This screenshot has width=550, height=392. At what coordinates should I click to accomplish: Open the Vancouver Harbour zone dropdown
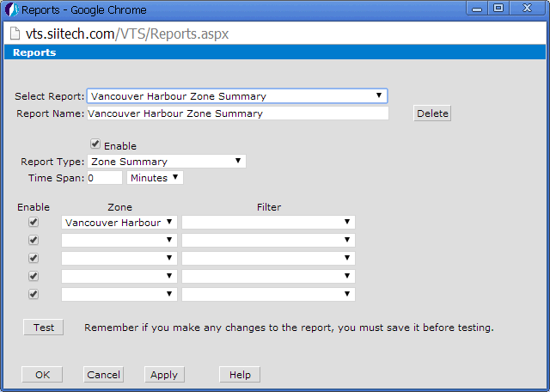point(119,222)
